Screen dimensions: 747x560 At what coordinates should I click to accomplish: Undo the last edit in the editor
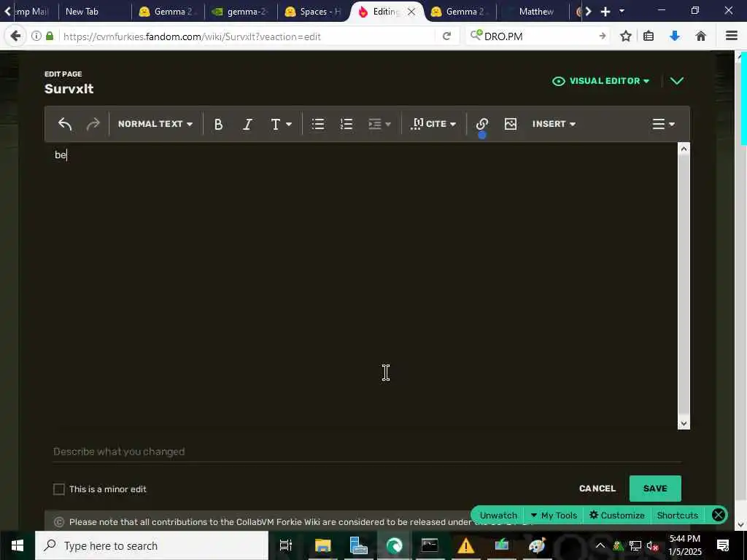pyautogui.click(x=65, y=124)
